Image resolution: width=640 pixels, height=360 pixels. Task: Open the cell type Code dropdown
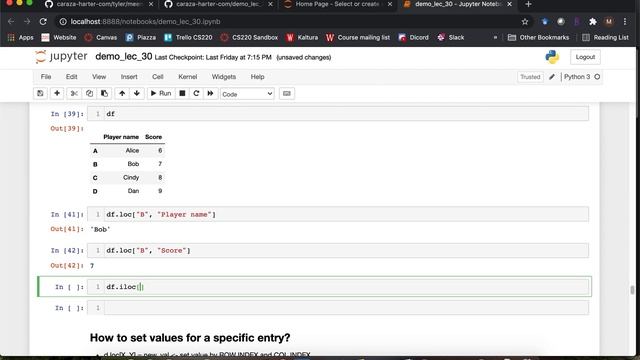[x=247, y=94]
